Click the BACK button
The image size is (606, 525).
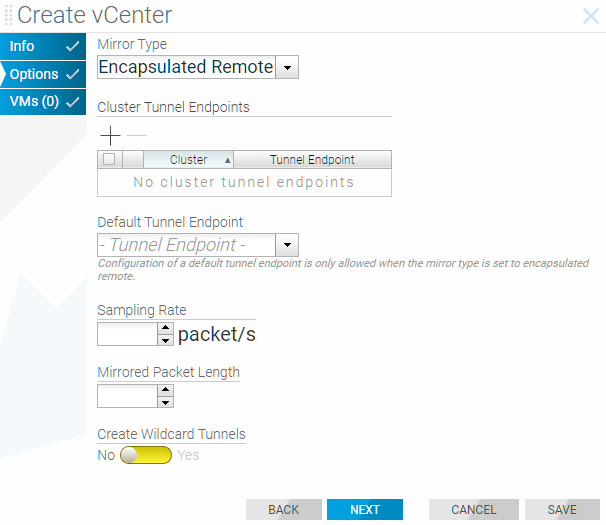click(x=284, y=510)
